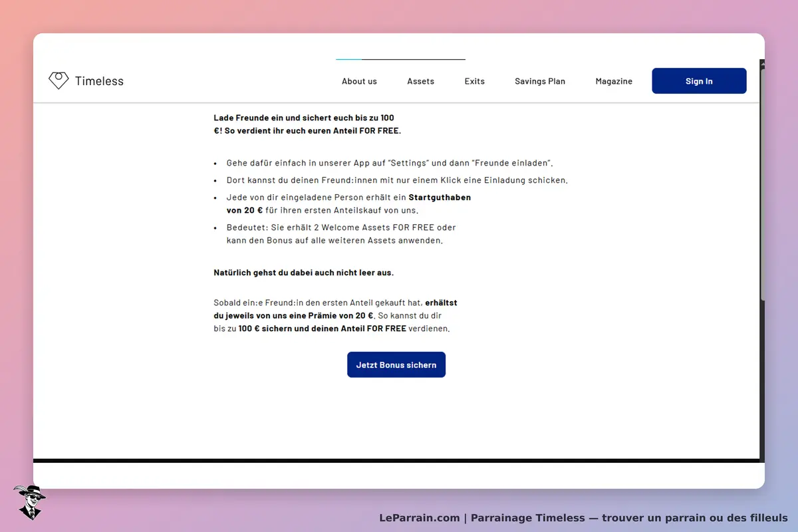Select the bullet text mentioning "Freunde einladen"
Screen dimensions: 798x532
390,163
